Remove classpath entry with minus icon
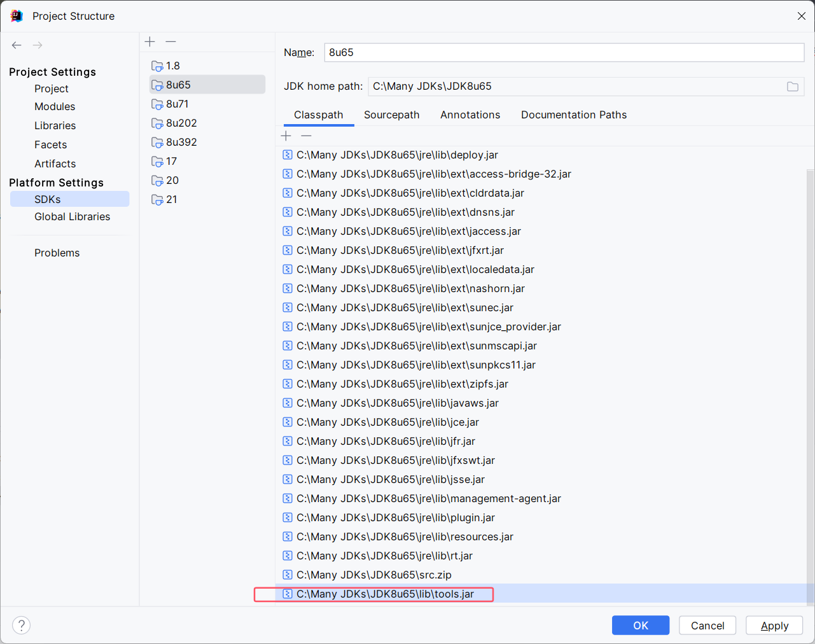 pos(307,136)
